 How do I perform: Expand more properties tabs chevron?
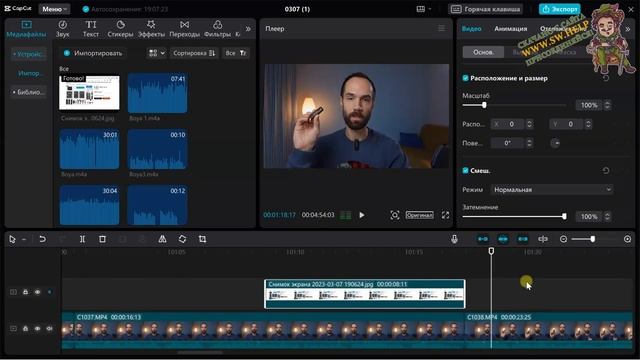pyautogui.click(x=628, y=29)
